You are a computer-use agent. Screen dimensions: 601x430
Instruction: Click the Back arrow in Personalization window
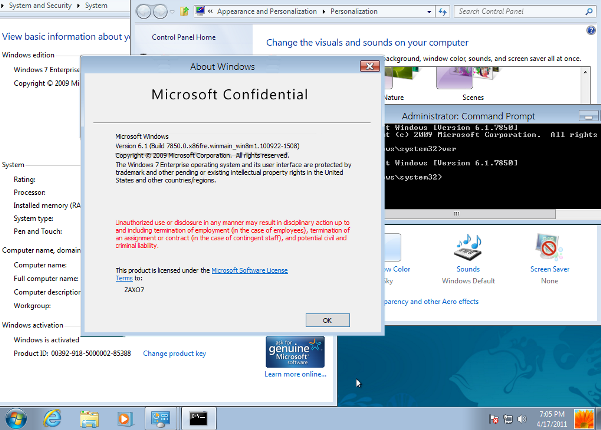(x=144, y=12)
